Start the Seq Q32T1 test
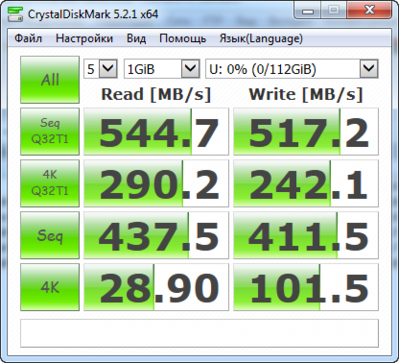The height and width of the screenshot is (363, 399). tap(50, 131)
